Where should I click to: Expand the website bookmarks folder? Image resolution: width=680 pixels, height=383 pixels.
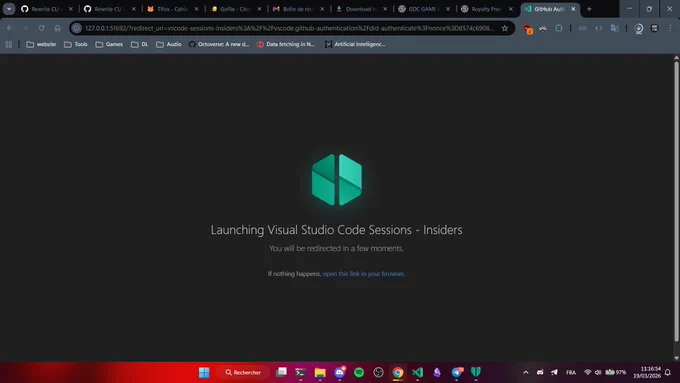pos(41,44)
